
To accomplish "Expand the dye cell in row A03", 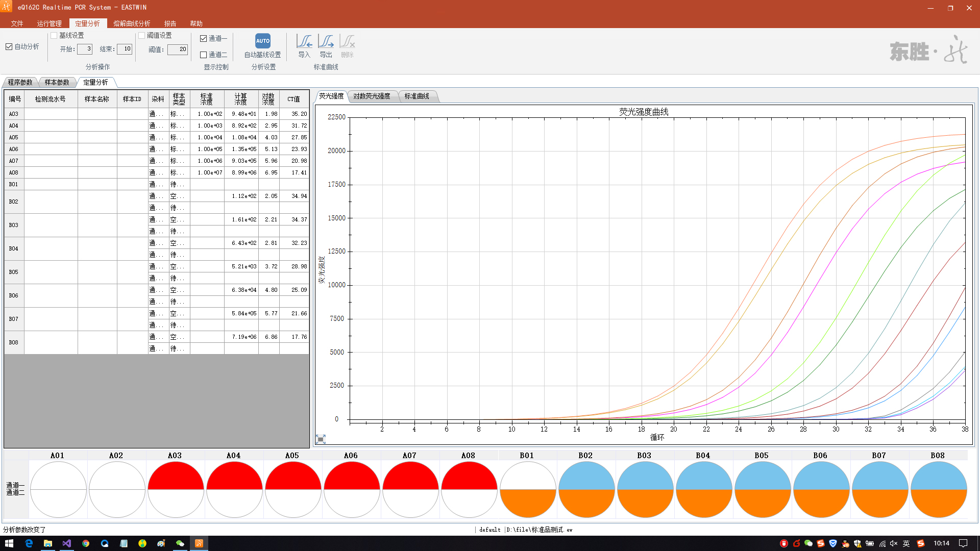I will point(158,114).
